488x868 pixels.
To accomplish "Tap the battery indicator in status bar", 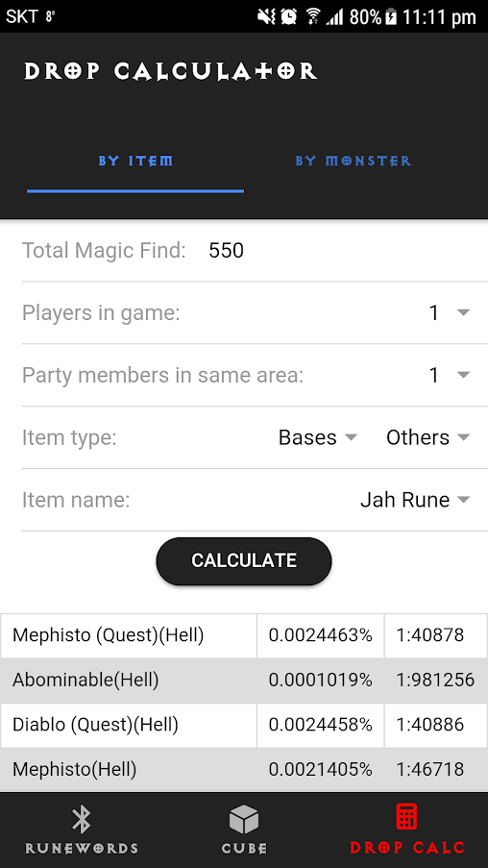I will click(x=391, y=16).
